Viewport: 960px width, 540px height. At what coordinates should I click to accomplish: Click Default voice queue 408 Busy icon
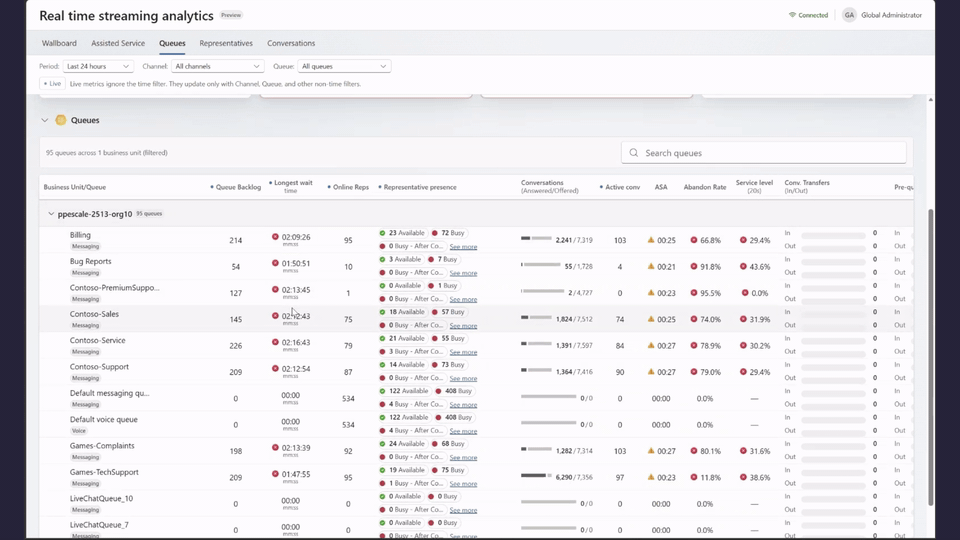438,418
